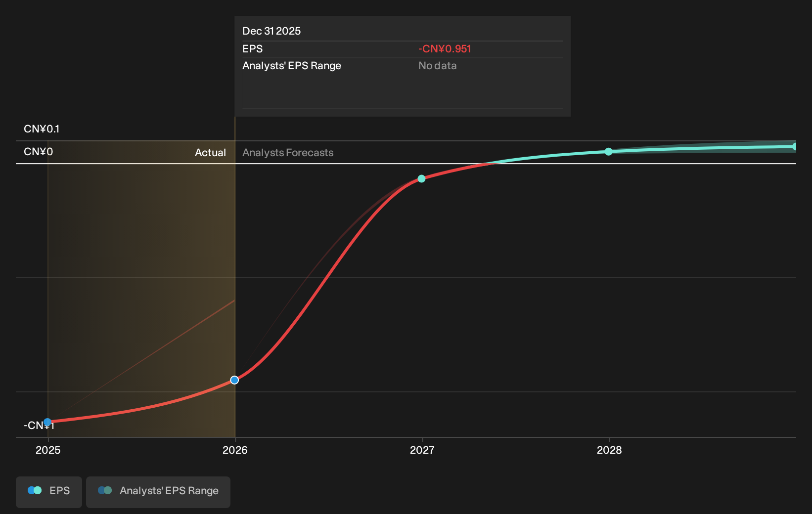Viewport: 812px width, 514px height.
Task: Toggle the EPS legend button
Action: [49, 492]
